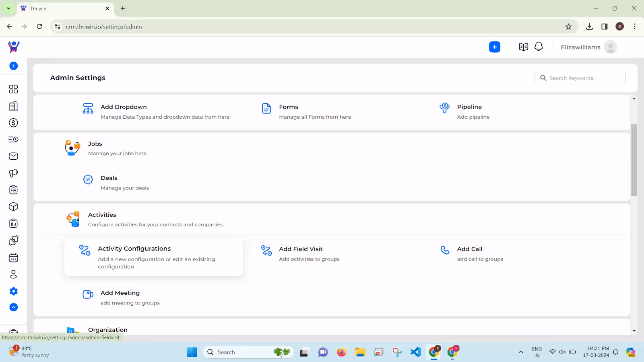Bookmark this page with the star icon
The height and width of the screenshot is (362, 644).
click(568, 27)
